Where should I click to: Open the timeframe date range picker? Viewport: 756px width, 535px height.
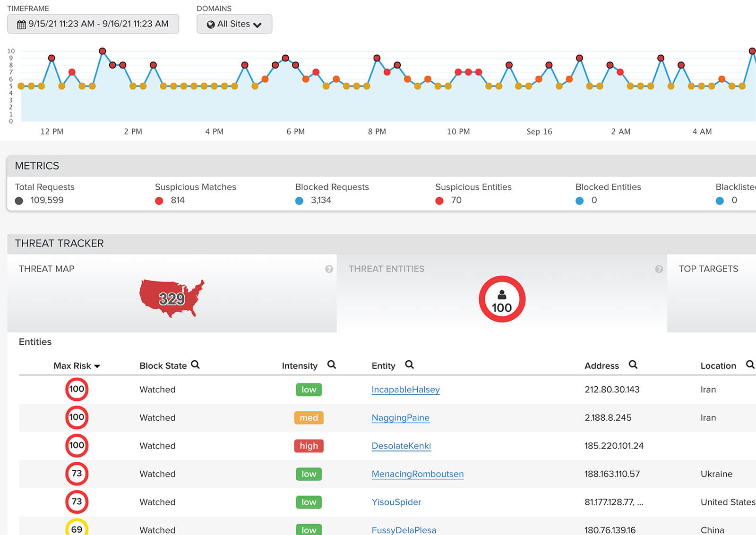pyautogui.click(x=93, y=24)
